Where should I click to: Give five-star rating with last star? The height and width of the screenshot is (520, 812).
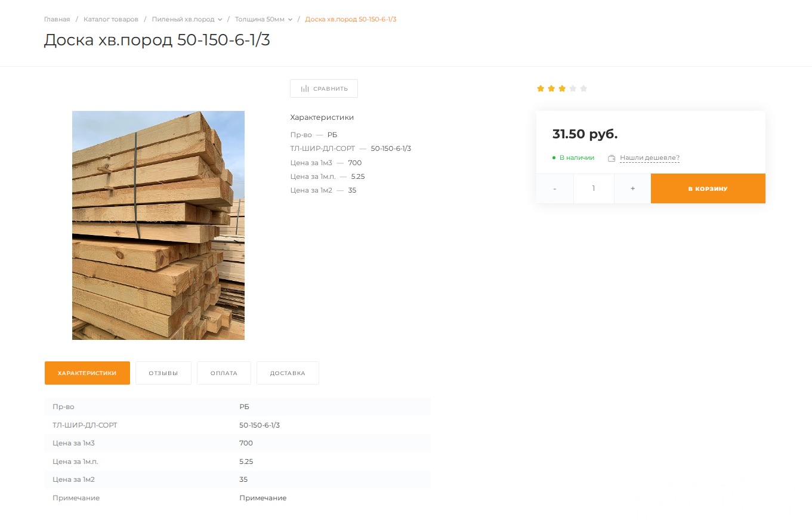click(x=583, y=89)
